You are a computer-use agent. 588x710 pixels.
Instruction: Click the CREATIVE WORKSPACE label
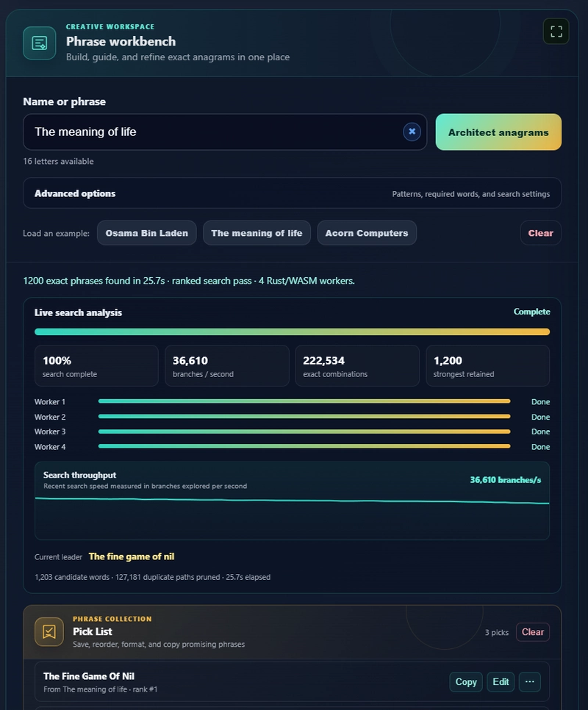110,26
